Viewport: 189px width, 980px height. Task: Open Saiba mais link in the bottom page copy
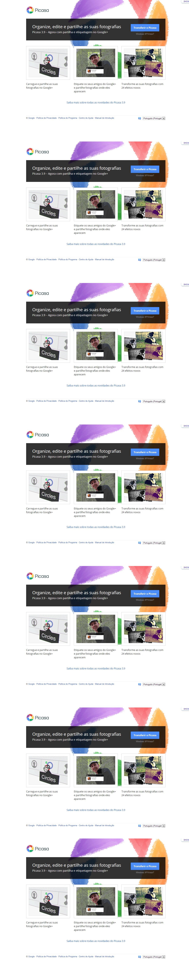tap(96, 941)
